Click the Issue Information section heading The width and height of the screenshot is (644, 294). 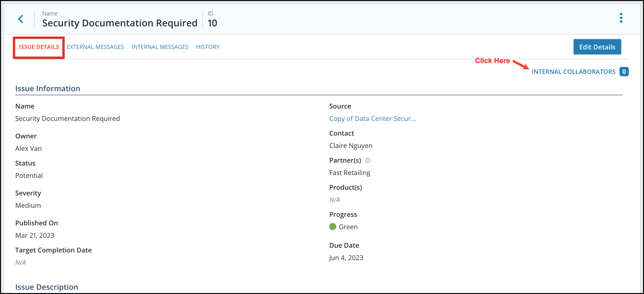[x=48, y=88]
